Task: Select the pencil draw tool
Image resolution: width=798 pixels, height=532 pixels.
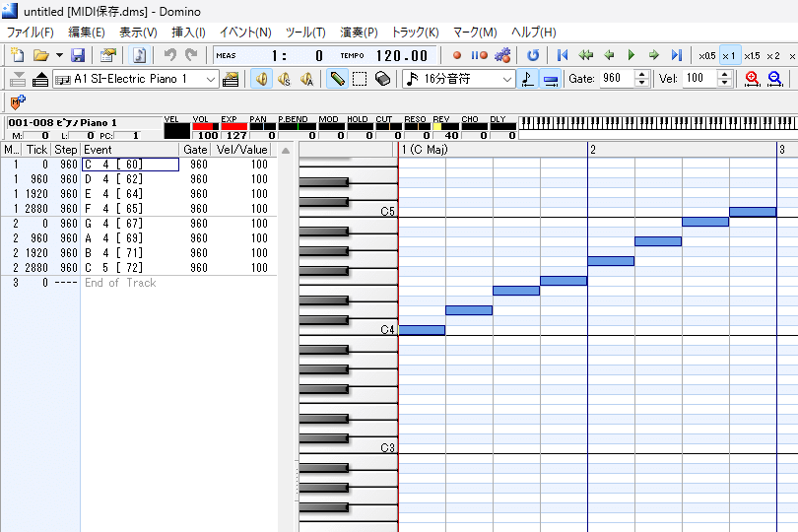Action: pyautogui.click(x=337, y=79)
